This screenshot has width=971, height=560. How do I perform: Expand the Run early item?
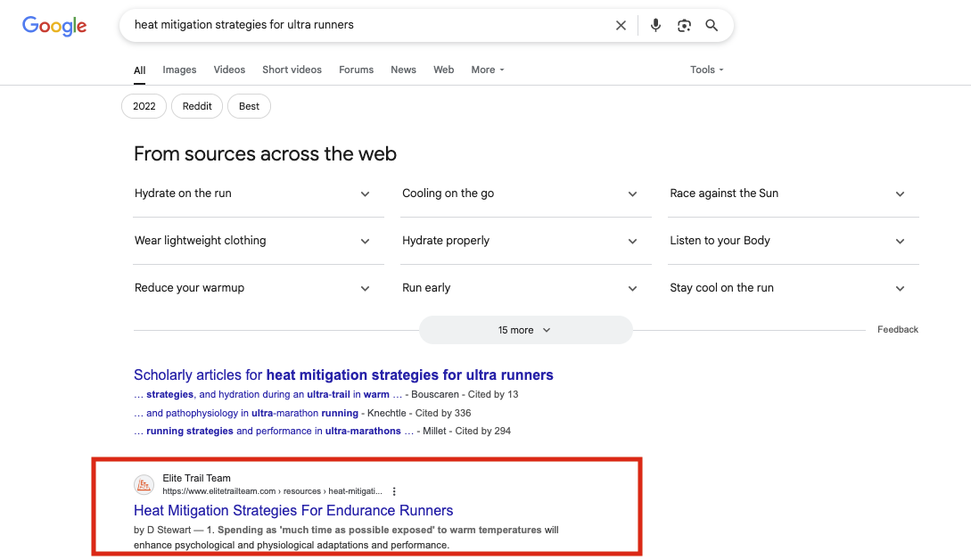click(526, 288)
